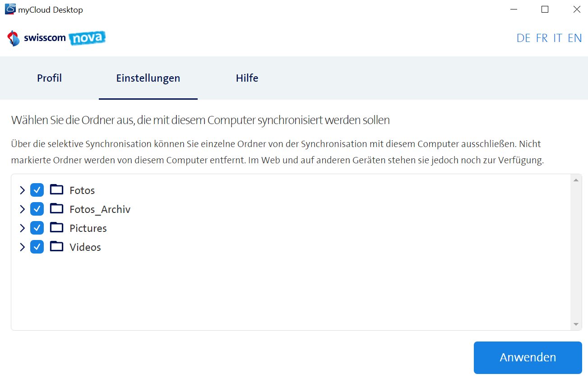Uncheck the Fotos sync checkbox
588x383 pixels.
coord(37,190)
